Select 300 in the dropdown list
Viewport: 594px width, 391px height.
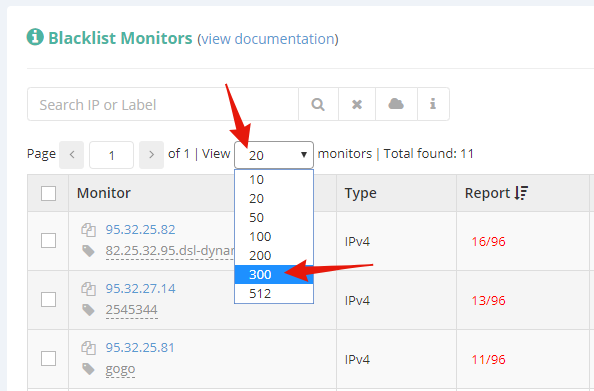(x=274, y=274)
